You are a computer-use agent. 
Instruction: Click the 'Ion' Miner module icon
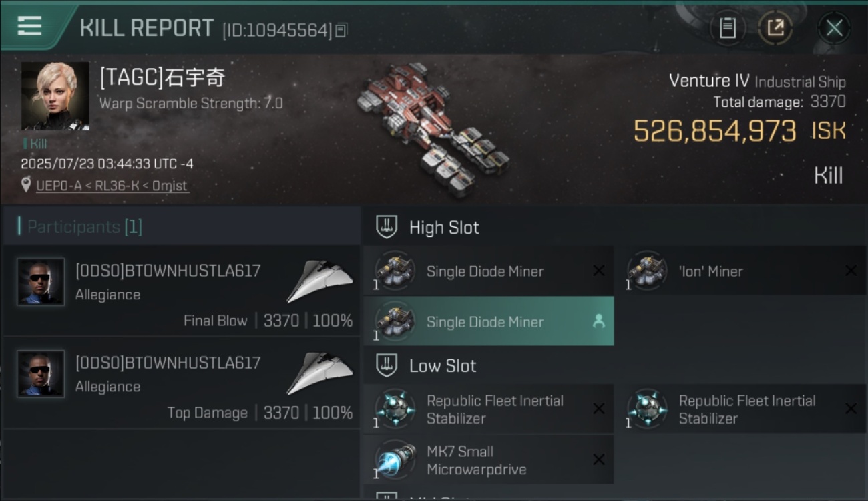click(646, 271)
